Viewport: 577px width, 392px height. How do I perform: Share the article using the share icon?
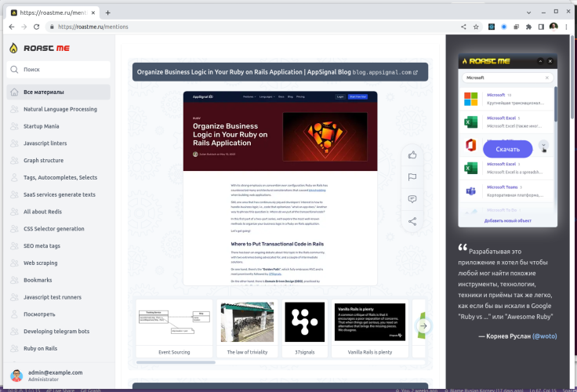click(x=412, y=221)
